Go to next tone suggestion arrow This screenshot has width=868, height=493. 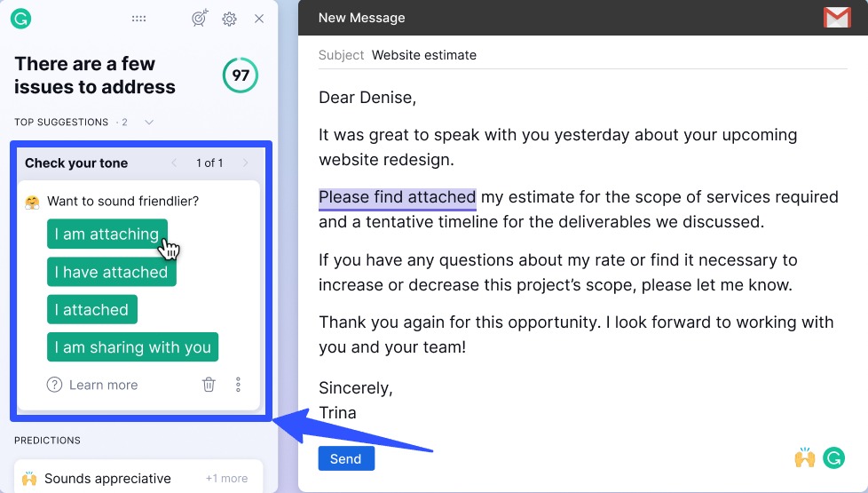[245, 163]
